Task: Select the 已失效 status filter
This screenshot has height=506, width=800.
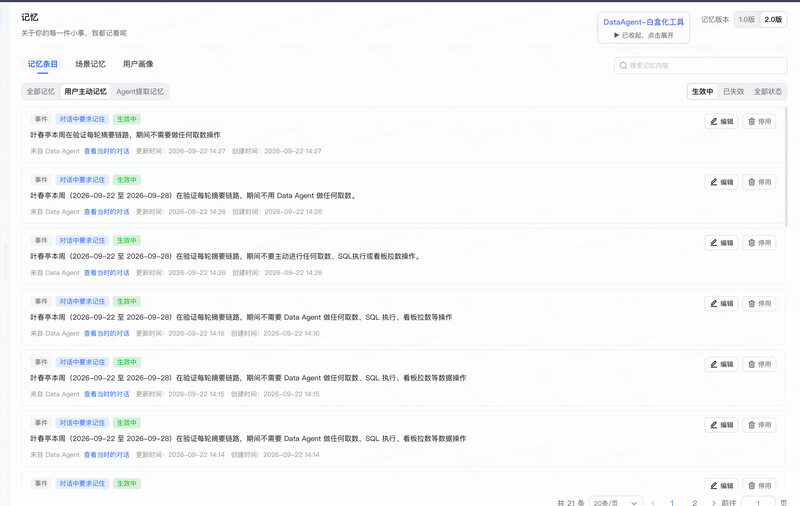Action: pos(734,91)
